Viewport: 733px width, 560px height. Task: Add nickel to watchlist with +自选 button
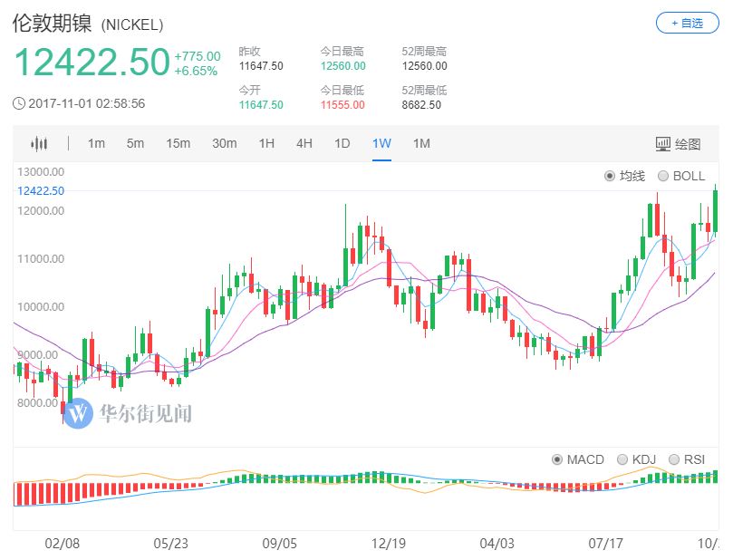[x=690, y=22]
